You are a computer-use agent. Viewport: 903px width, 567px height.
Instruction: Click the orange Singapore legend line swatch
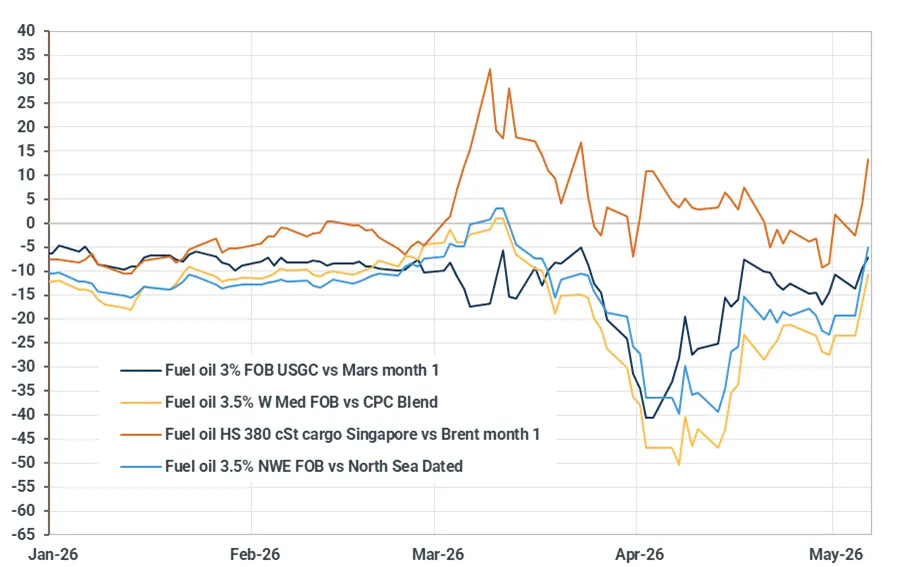pyautogui.click(x=141, y=434)
